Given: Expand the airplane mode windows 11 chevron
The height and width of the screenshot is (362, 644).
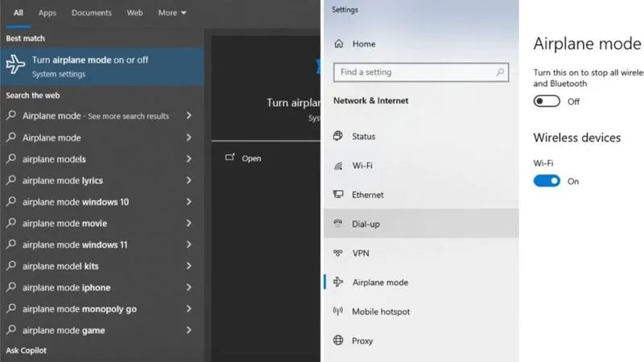Looking at the screenshot, I should pos(189,245).
